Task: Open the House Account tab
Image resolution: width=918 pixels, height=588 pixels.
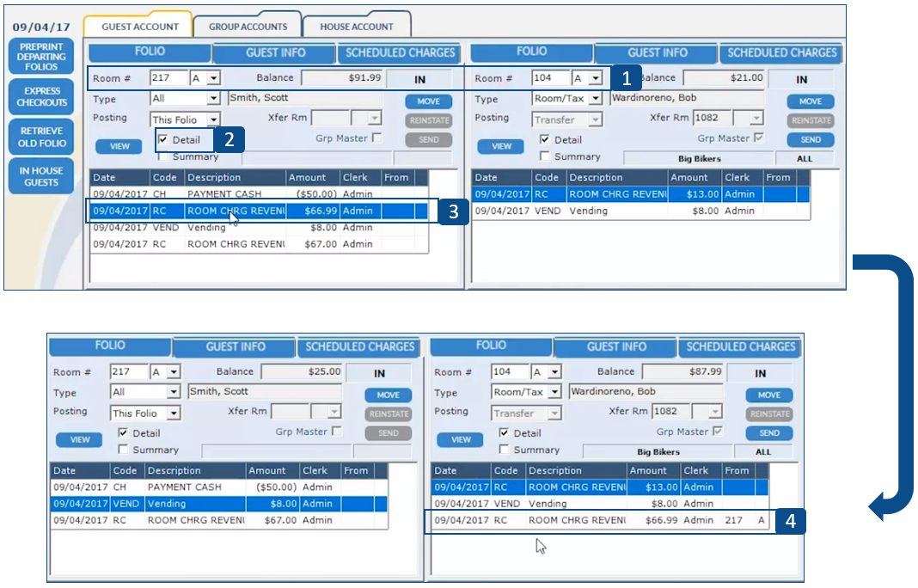Action: coord(357,27)
